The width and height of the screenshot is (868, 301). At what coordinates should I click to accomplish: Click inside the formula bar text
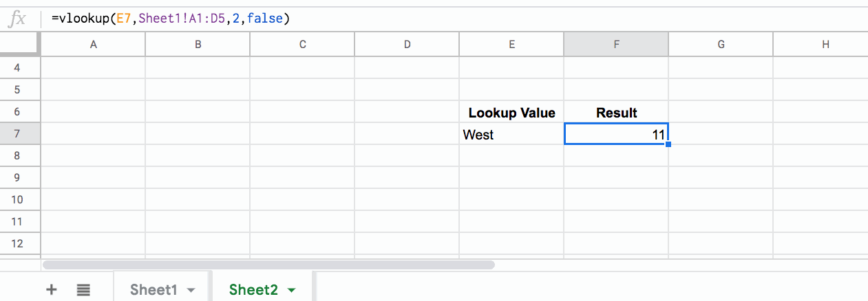(171, 19)
